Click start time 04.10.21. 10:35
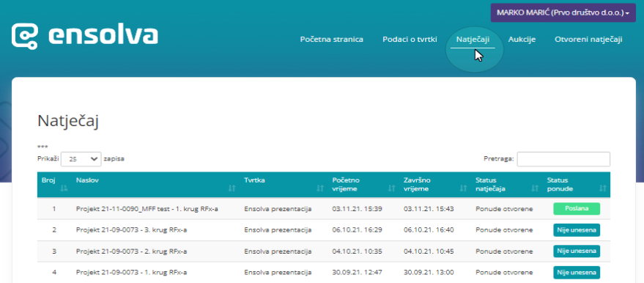644x283 pixels. point(358,251)
